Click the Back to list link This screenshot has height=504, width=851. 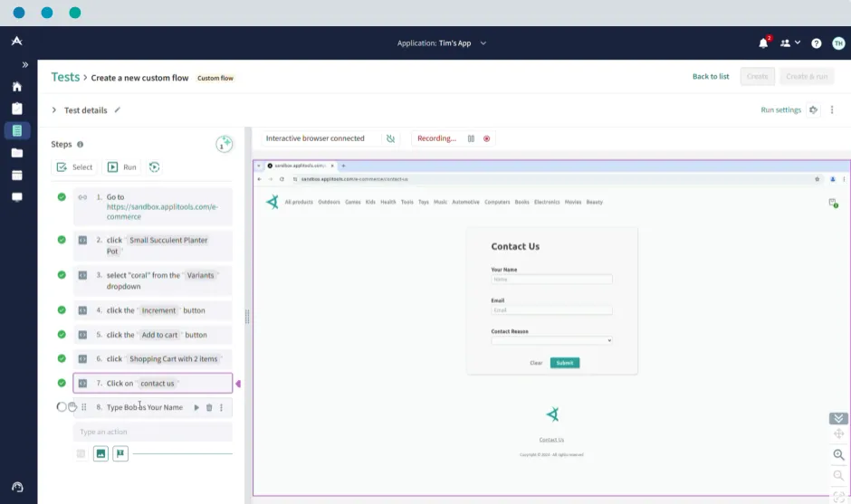tap(710, 77)
